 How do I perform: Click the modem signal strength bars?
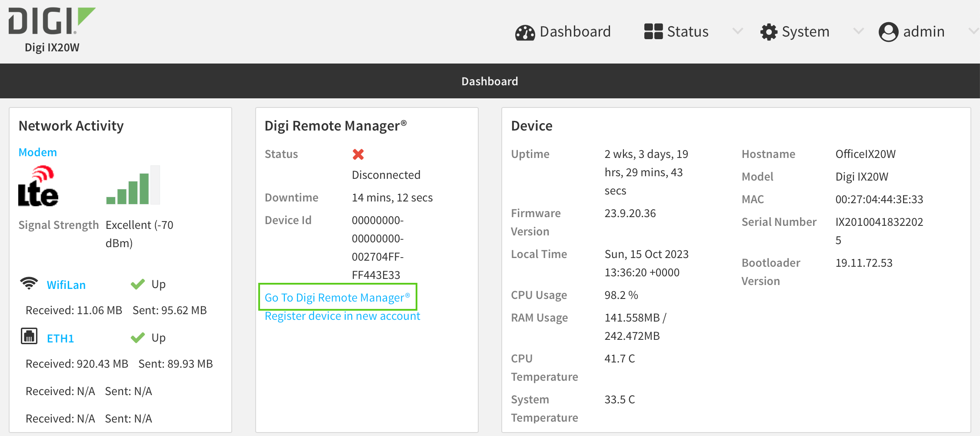(133, 186)
